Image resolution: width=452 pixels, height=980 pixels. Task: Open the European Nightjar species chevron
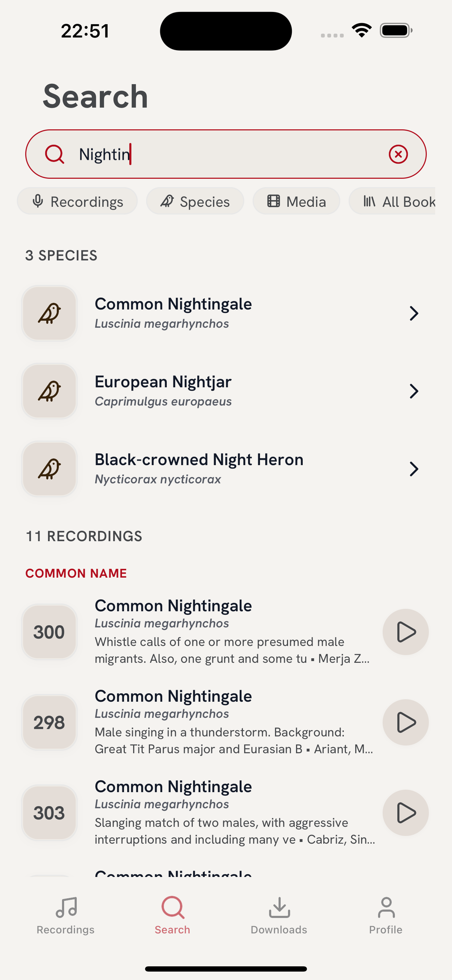tap(413, 391)
